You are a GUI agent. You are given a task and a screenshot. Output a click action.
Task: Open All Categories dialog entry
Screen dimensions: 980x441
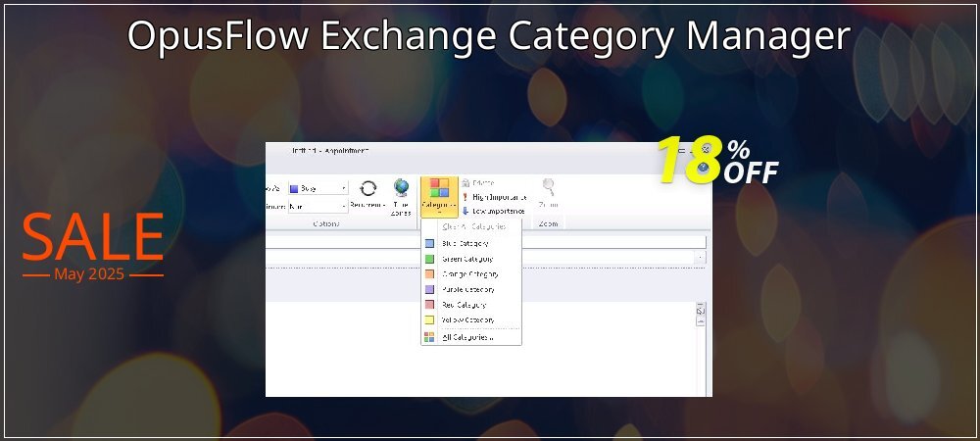coord(471,337)
